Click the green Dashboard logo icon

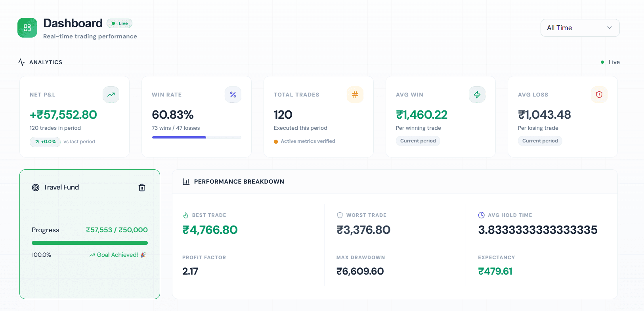click(x=27, y=28)
